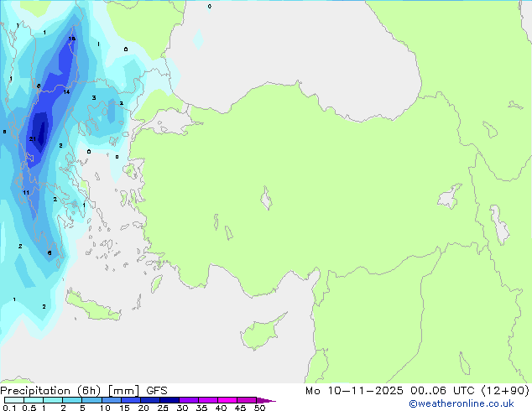This screenshot has height=411, width=532.
Task: Click the legend scale label '15'
Action: (x=124, y=408)
